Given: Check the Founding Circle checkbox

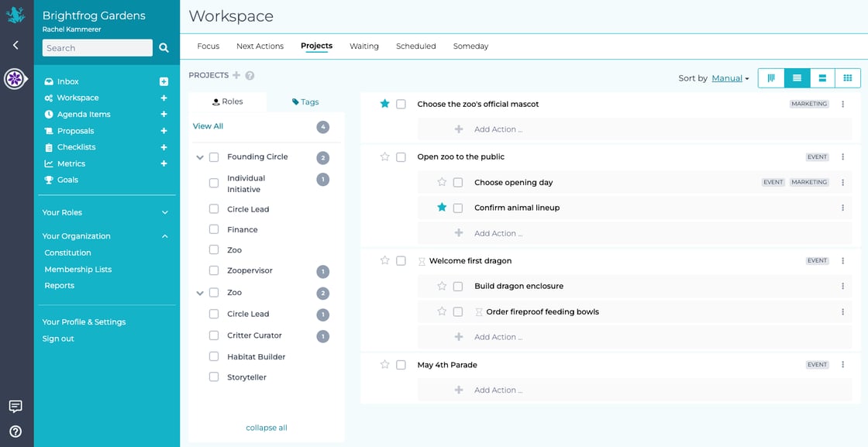Looking at the screenshot, I should [213, 156].
